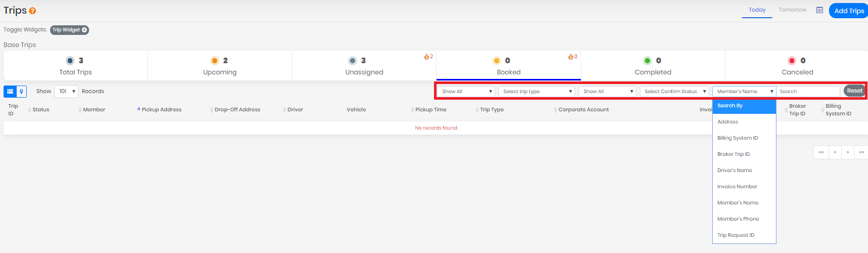The height and width of the screenshot is (253, 868).
Task: Click the orange help icon beside Trips
Action: (x=32, y=11)
